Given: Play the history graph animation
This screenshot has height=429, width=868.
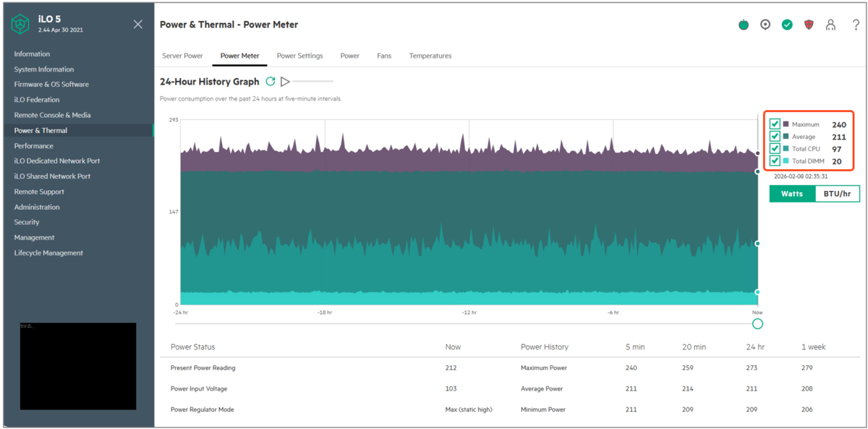Looking at the screenshot, I should pos(286,82).
